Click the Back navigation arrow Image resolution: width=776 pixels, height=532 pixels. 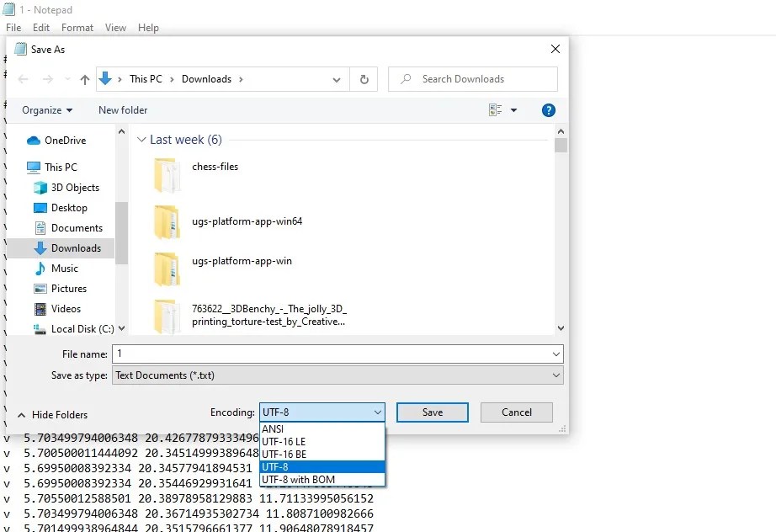click(23, 79)
